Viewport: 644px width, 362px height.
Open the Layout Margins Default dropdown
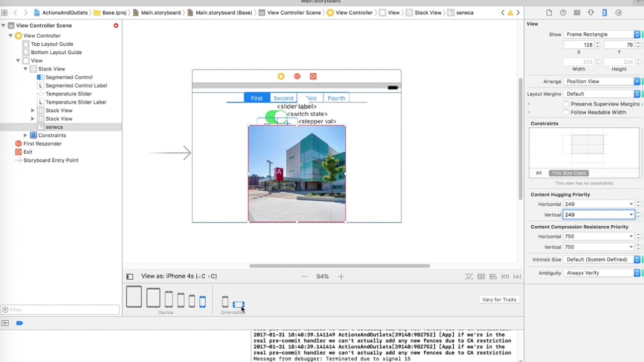pos(602,94)
